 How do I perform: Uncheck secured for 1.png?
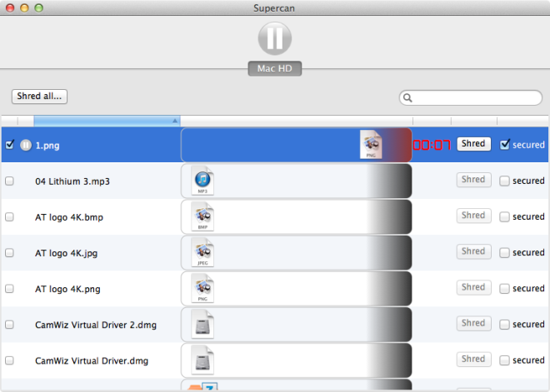tap(505, 144)
